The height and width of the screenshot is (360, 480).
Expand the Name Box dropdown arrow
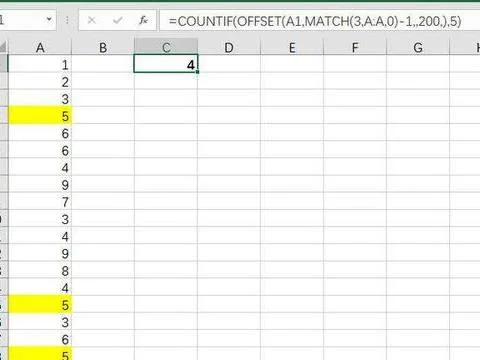coord(49,19)
